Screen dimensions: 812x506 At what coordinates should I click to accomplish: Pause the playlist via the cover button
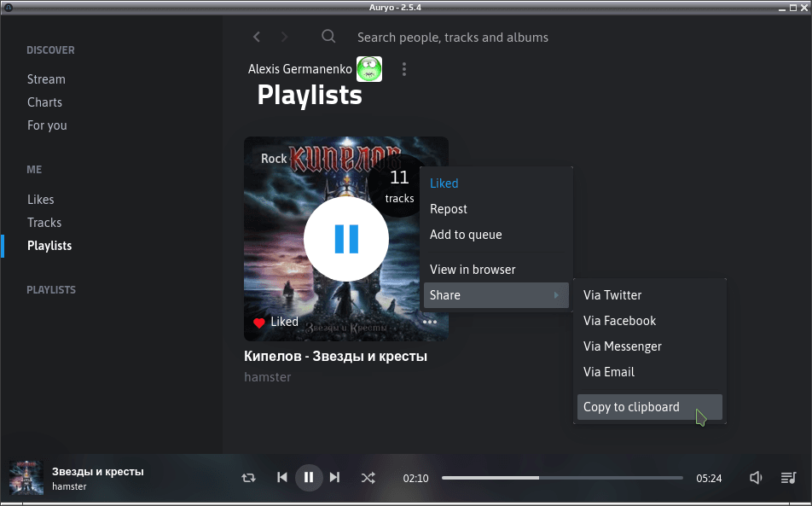346,239
